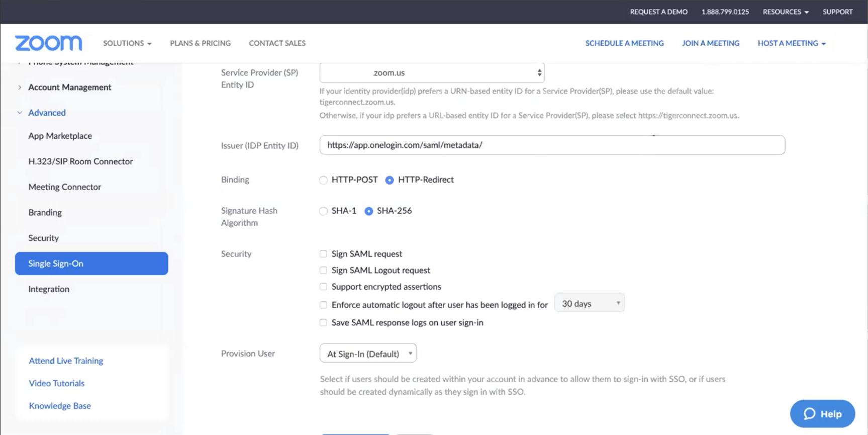
Task: Enable Sign SAML Logout request checkbox
Action: point(323,271)
